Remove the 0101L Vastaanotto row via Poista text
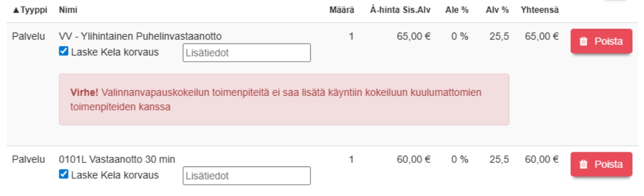Viewport: 644px width, 196px height. point(608,164)
